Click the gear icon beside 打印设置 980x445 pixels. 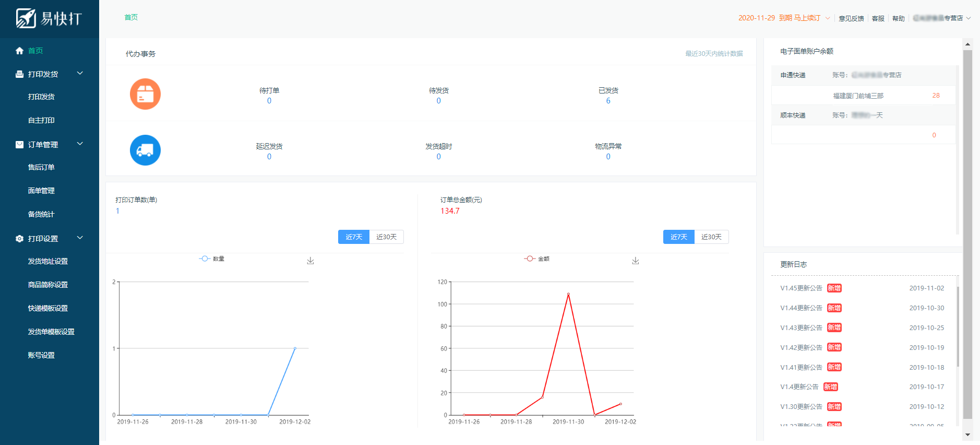click(19, 239)
